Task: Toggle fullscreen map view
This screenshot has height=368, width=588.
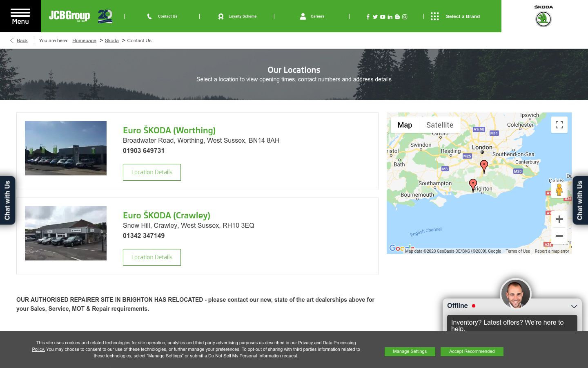Action: pos(559,125)
